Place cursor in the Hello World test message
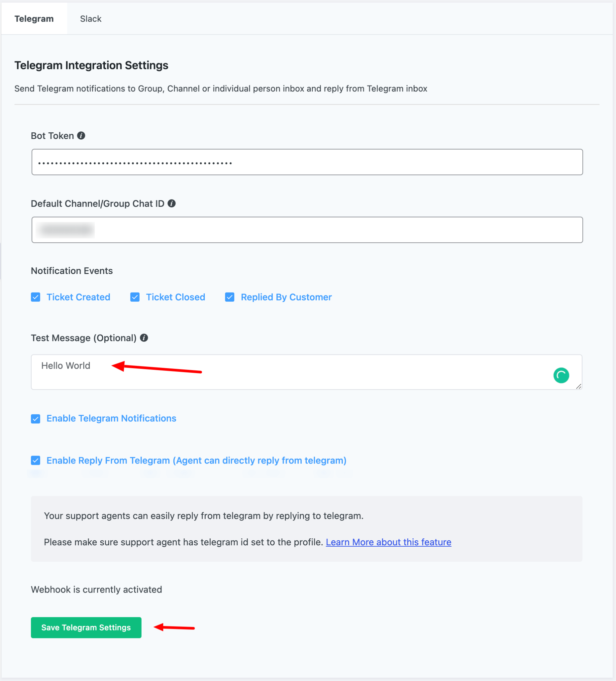 click(66, 365)
